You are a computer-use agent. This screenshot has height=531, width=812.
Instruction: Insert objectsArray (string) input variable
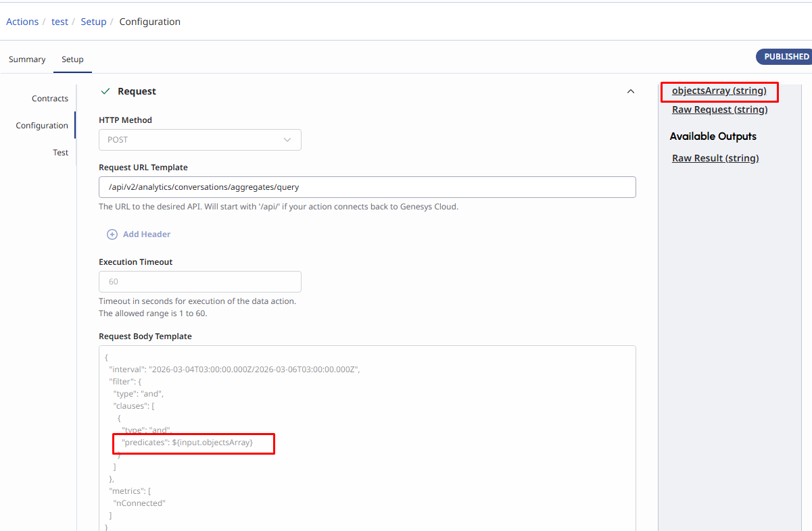point(719,91)
